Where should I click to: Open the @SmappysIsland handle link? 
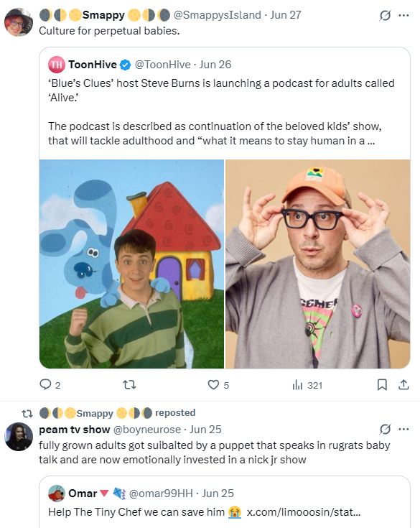[x=217, y=15]
